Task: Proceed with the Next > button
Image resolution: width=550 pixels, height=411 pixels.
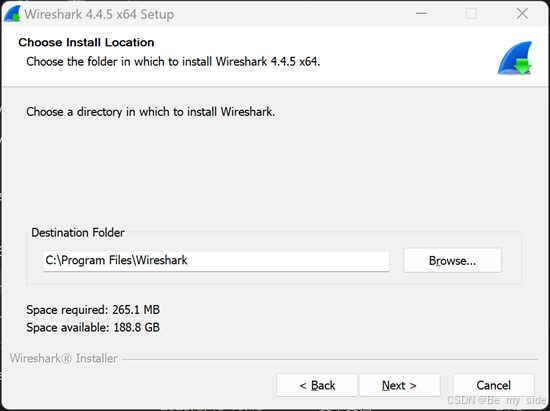Action: [x=400, y=385]
